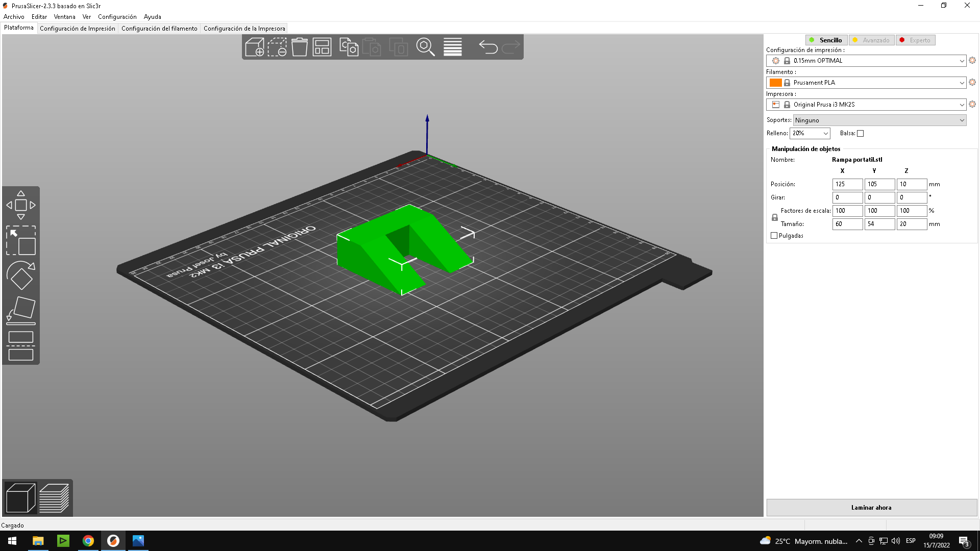
Task: Switch to 3D editor view cube
Action: (20, 497)
